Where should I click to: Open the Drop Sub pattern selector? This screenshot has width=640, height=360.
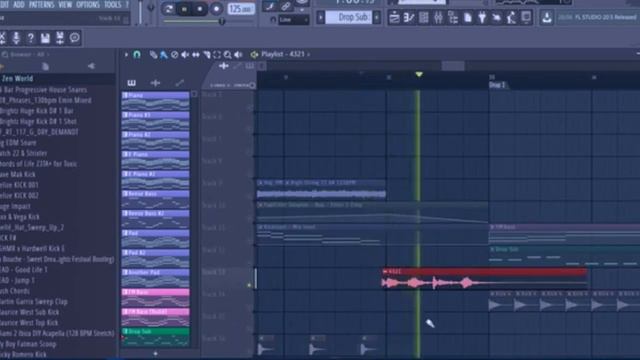tap(349, 18)
